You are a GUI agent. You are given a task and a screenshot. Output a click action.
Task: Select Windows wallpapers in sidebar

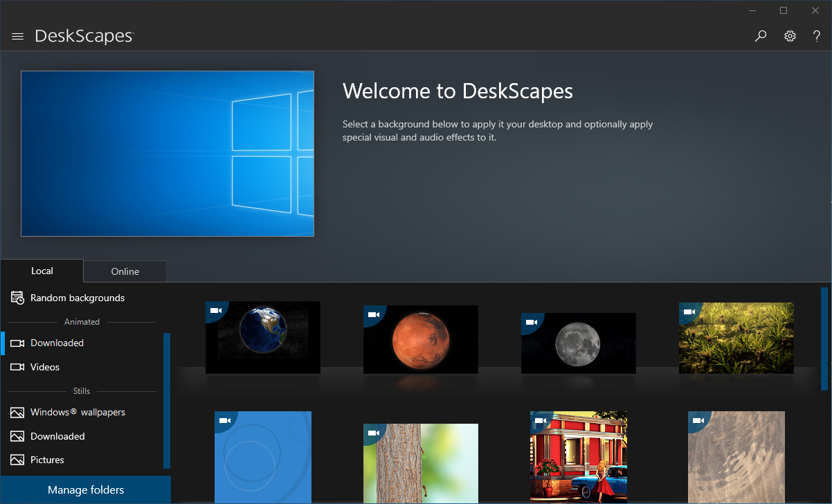78,412
